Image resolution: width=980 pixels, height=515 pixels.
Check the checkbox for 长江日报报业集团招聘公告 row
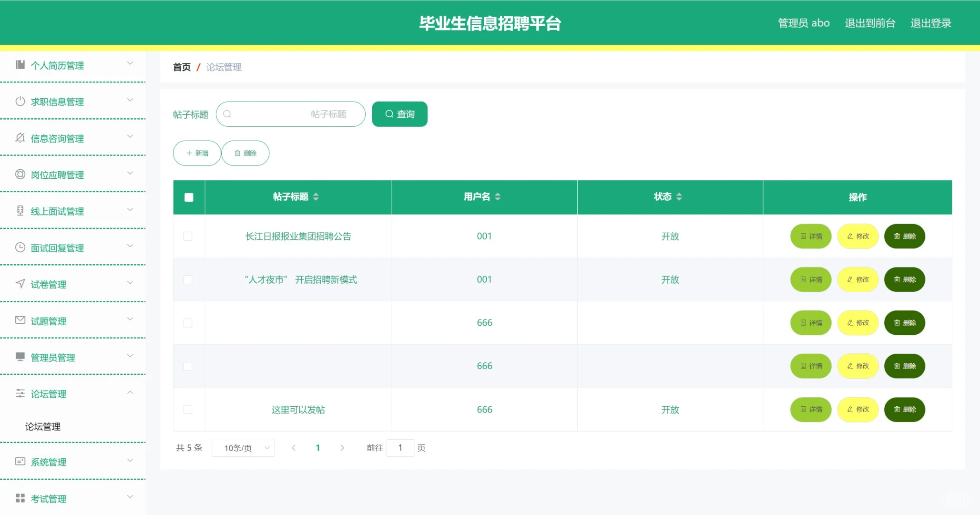(x=188, y=236)
